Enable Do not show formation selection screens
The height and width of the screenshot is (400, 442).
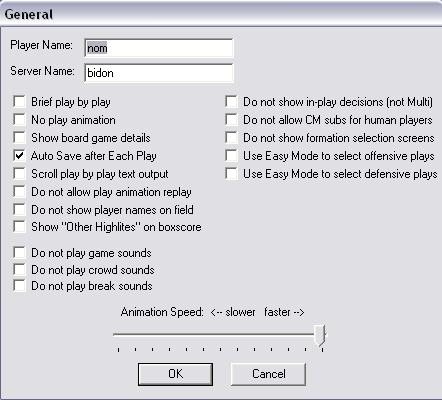(x=231, y=138)
